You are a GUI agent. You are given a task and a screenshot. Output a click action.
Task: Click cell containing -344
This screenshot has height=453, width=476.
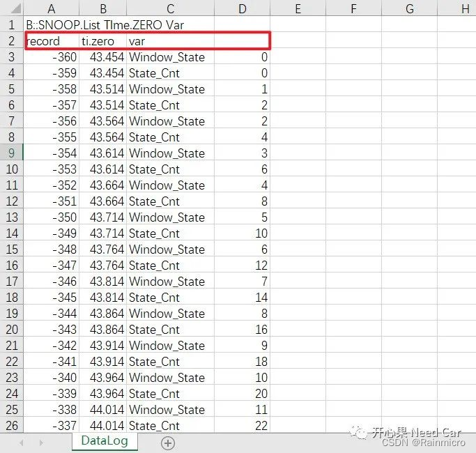pyautogui.click(x=52, y=313)
